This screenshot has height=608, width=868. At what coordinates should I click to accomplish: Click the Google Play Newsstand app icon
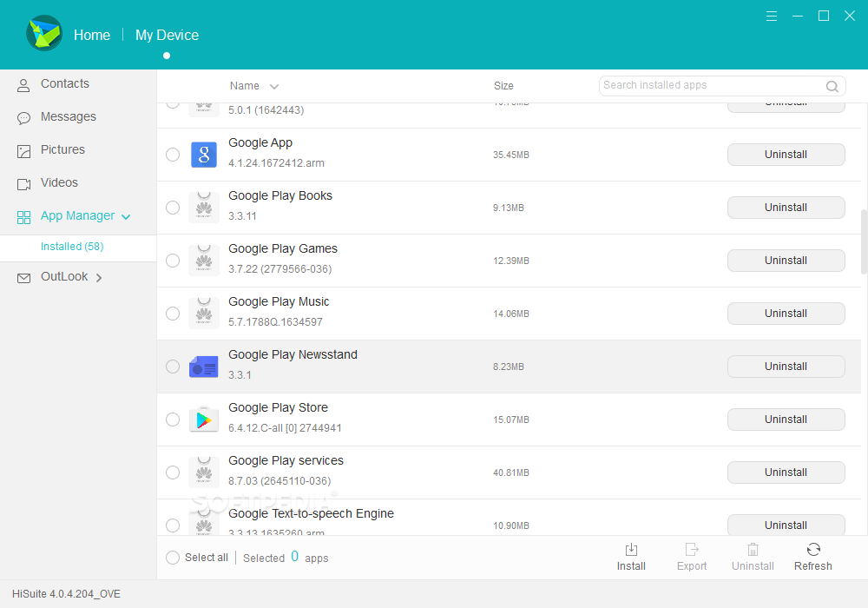point(204,367)
